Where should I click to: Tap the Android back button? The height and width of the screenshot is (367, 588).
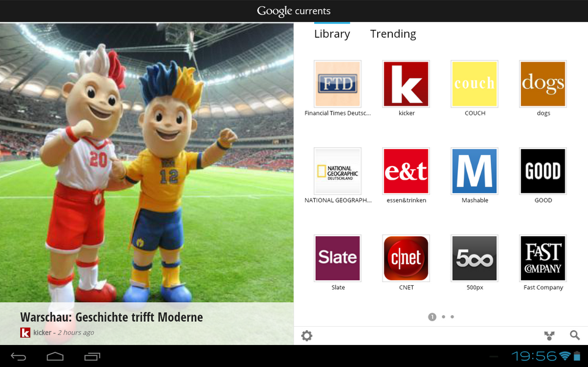point(18,357)
